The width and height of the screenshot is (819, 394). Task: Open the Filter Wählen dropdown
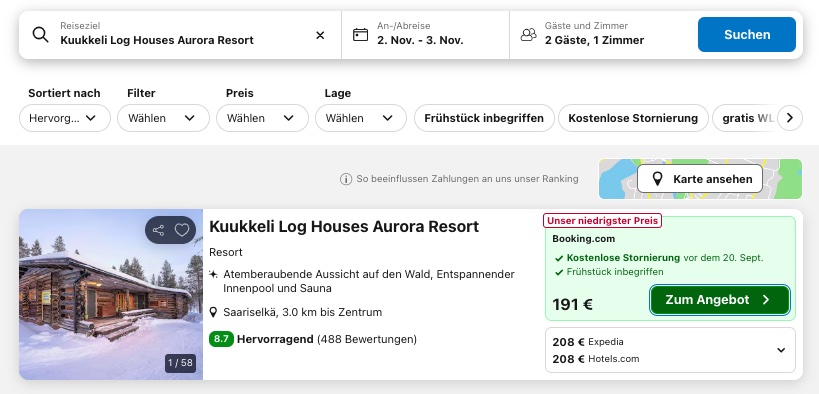[x=163, y=118]
